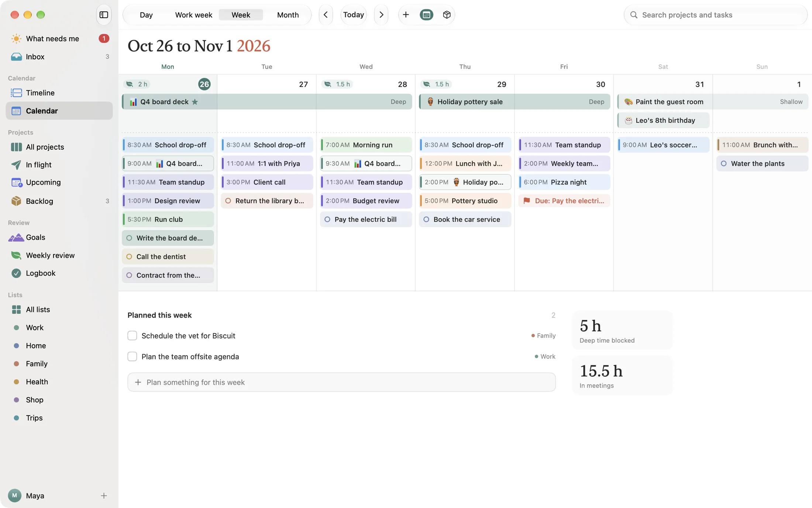
Task: Click the cube icon in toolbar
Action: tap(447, 15)
